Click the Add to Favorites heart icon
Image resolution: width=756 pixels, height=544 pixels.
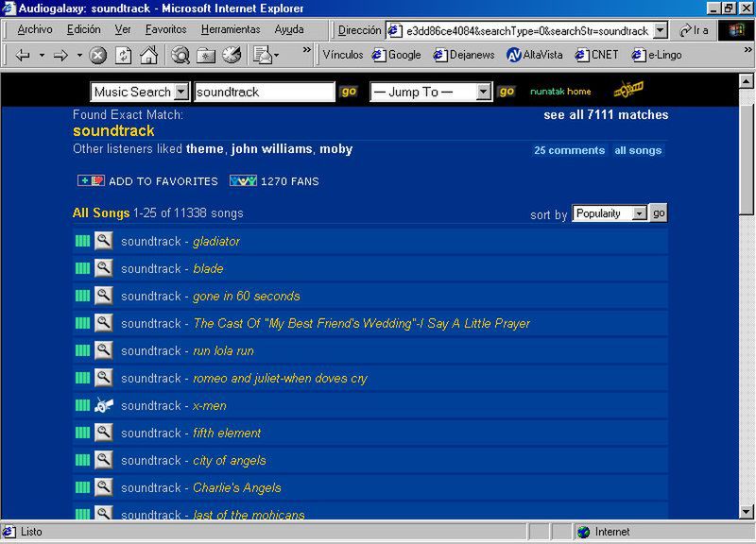click(91, 180)
